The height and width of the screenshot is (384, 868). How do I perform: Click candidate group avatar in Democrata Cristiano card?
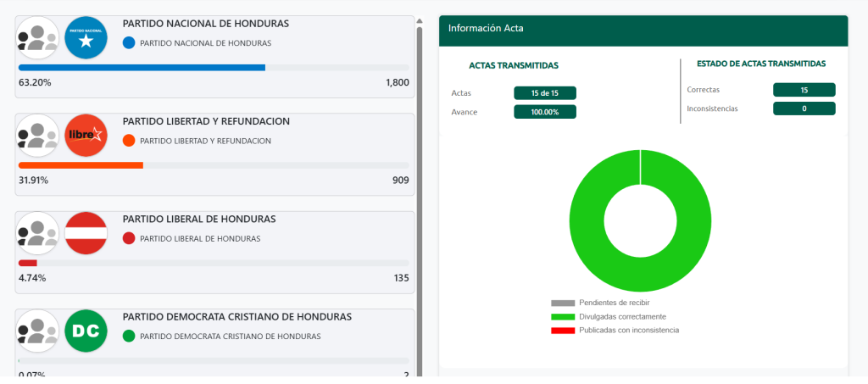[37, 331]
